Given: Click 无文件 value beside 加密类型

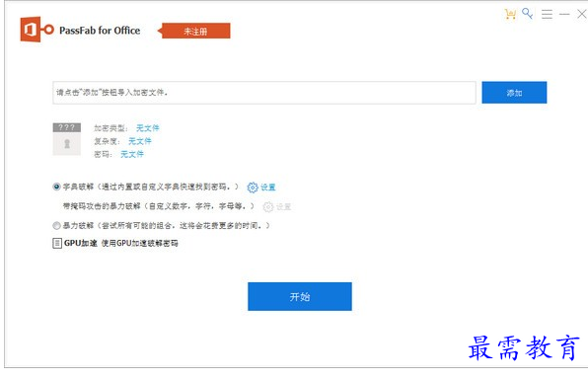Looking at the screenshot, I should pyautogui.click(x=147, y=128).
